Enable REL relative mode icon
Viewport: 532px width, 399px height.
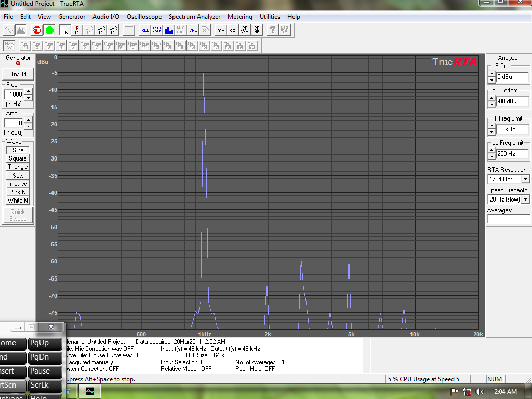145,30
